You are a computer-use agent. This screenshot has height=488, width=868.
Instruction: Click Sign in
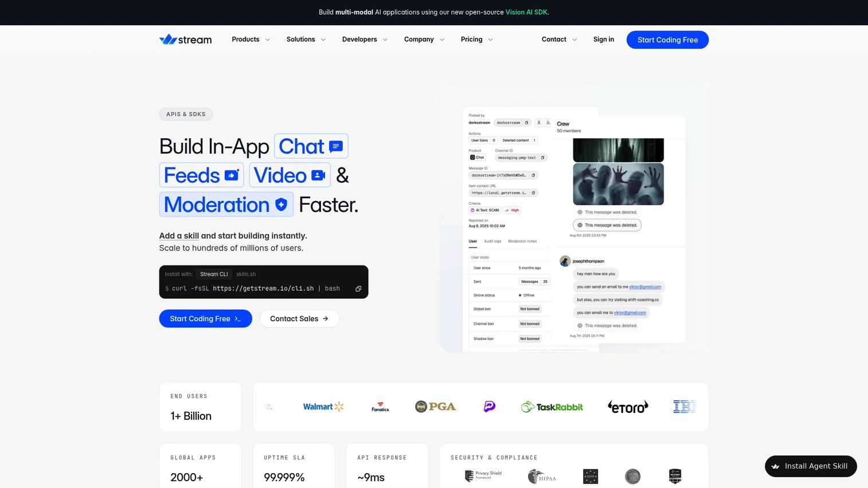tap(604, 40)
